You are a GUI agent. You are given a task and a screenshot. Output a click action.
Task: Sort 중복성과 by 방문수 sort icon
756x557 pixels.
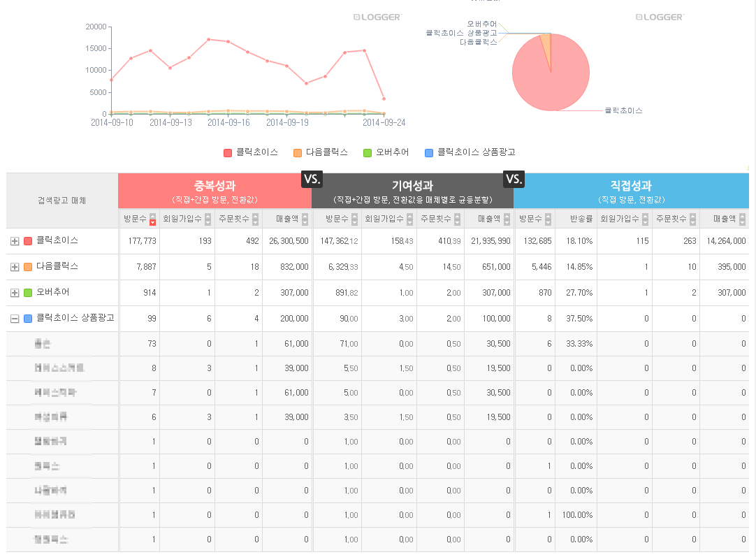click(153, 219)
